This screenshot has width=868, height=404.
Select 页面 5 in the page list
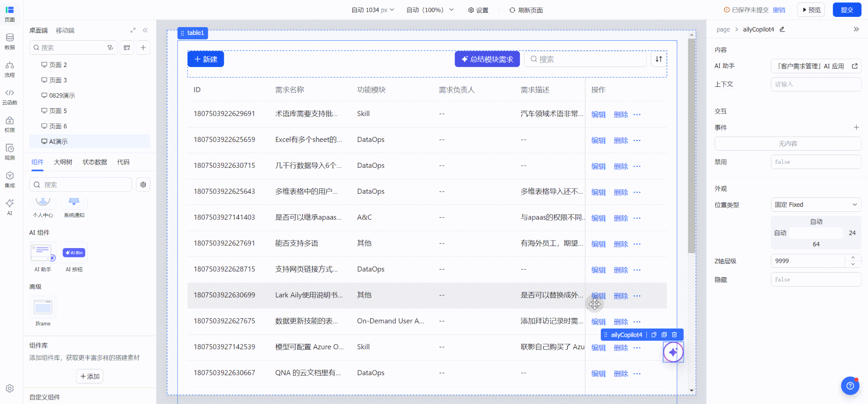(x=90, y=111)
